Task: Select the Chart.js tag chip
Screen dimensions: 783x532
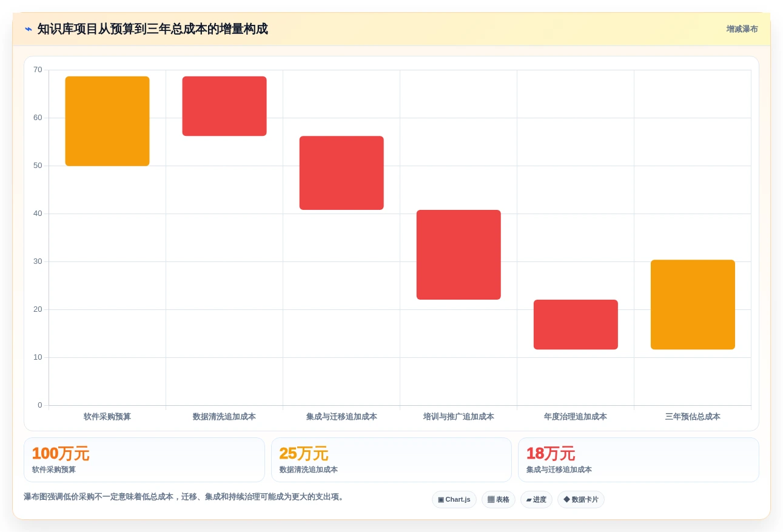Action: click(454, 500)
